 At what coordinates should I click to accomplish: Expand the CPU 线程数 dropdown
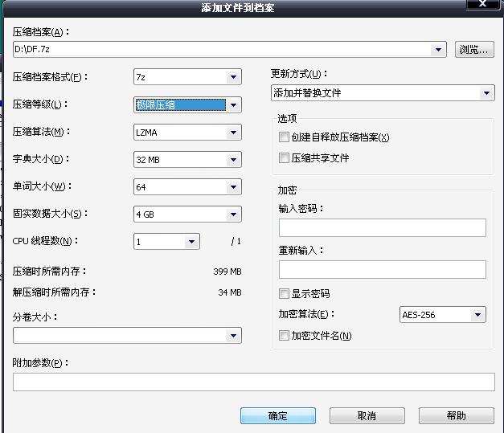pyautogui.click(x=191, y=242)
